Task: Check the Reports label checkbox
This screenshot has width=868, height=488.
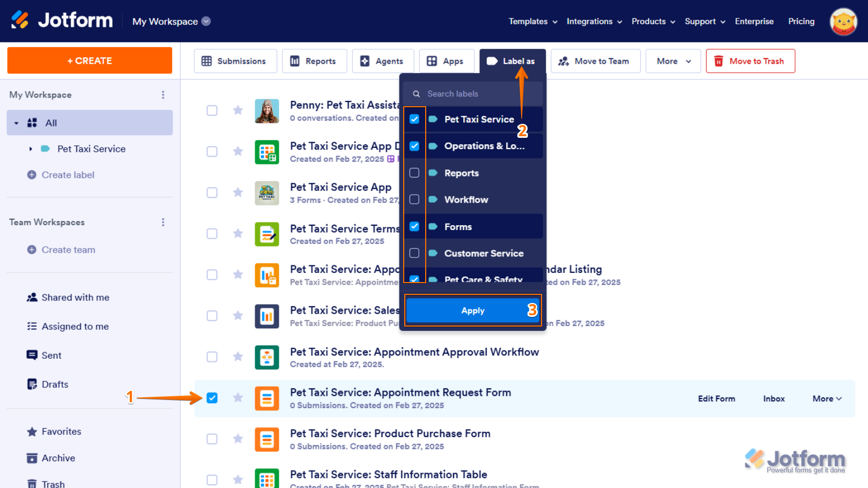Action: (414, 173)
